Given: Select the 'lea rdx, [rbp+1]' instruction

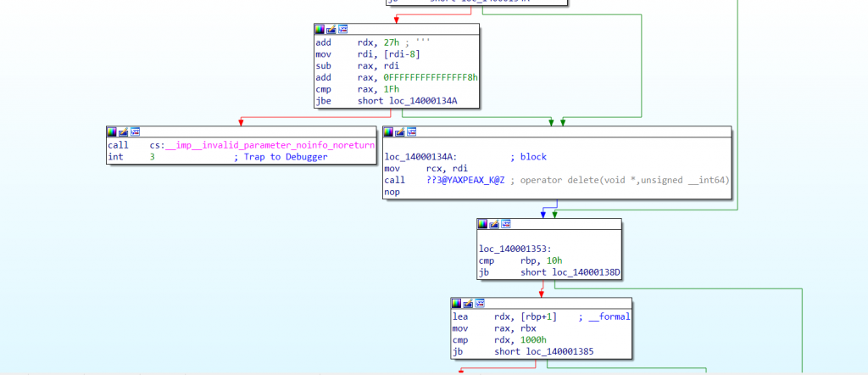Looking at the screenshot, I should coord(504,316).
